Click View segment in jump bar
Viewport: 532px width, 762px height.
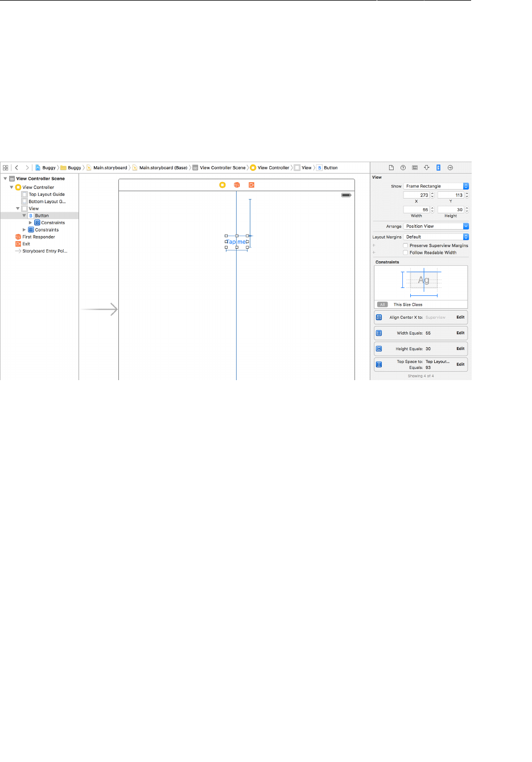click(x=303, y=168)
